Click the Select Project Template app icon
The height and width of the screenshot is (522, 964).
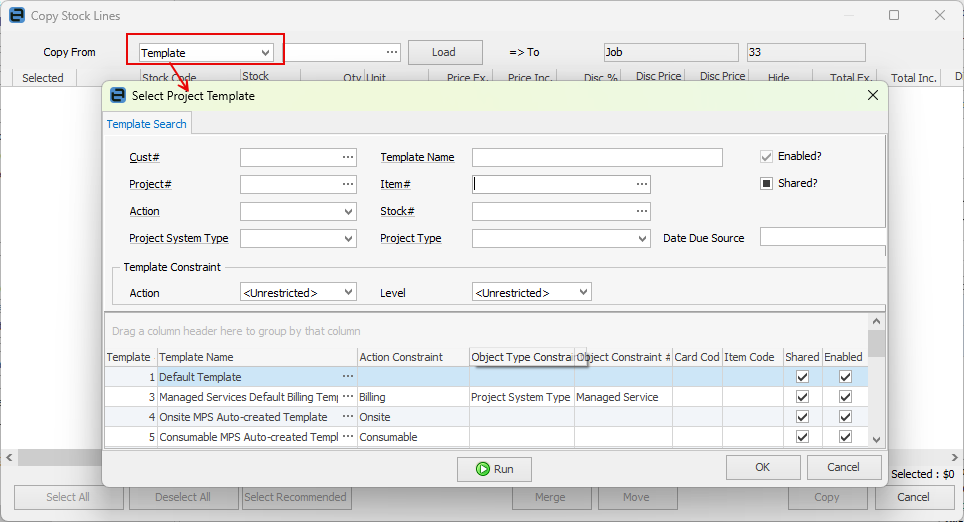[x=117, y=95]
